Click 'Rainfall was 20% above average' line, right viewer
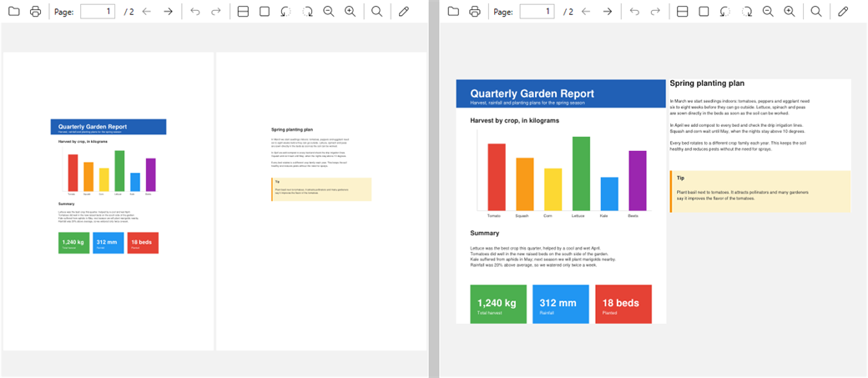 click(x=533, y=265)
